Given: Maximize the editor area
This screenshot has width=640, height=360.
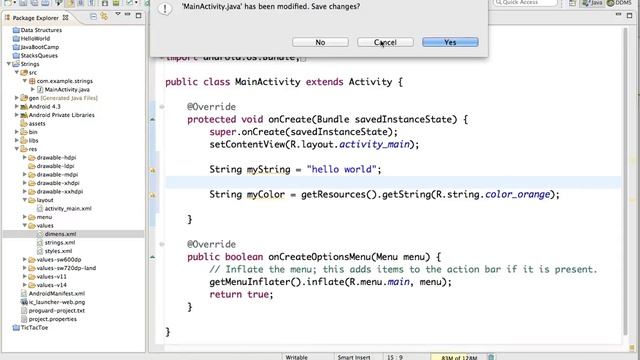Looking at the screenshot, I should [x=629, y=16].
